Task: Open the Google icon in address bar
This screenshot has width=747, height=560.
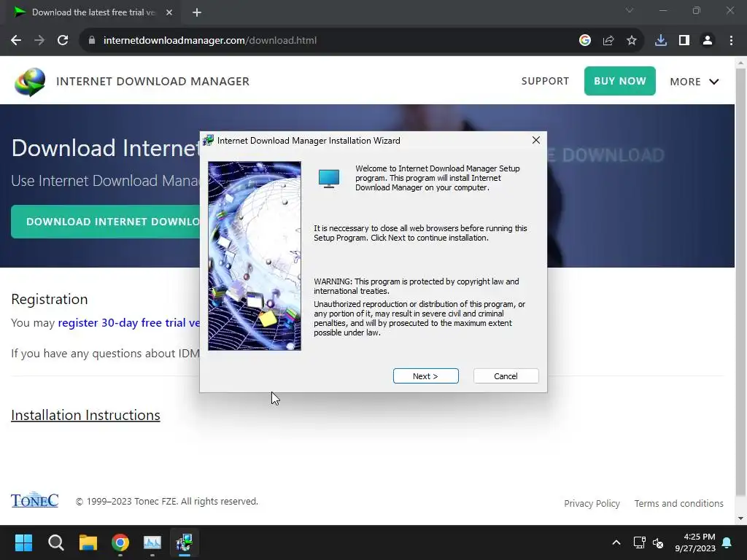Action: click(585, 40)
